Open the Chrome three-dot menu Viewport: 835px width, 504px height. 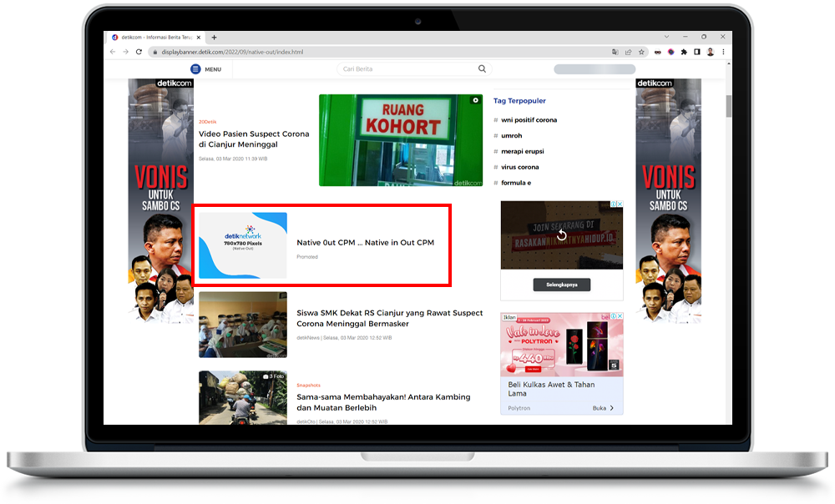click(723, 52)
